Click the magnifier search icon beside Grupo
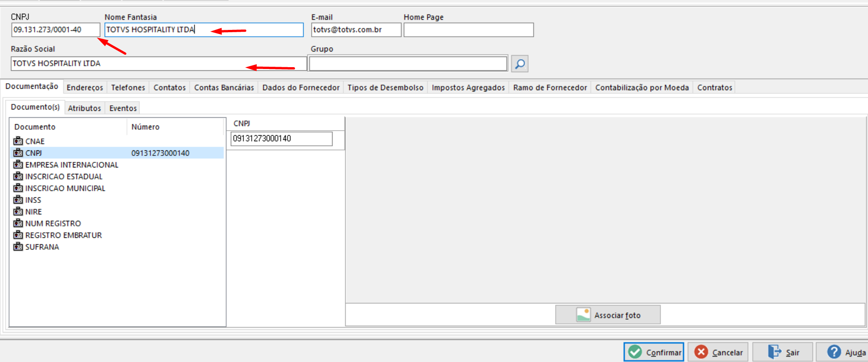The image size is (868, 362). click(x=520, y=63)
